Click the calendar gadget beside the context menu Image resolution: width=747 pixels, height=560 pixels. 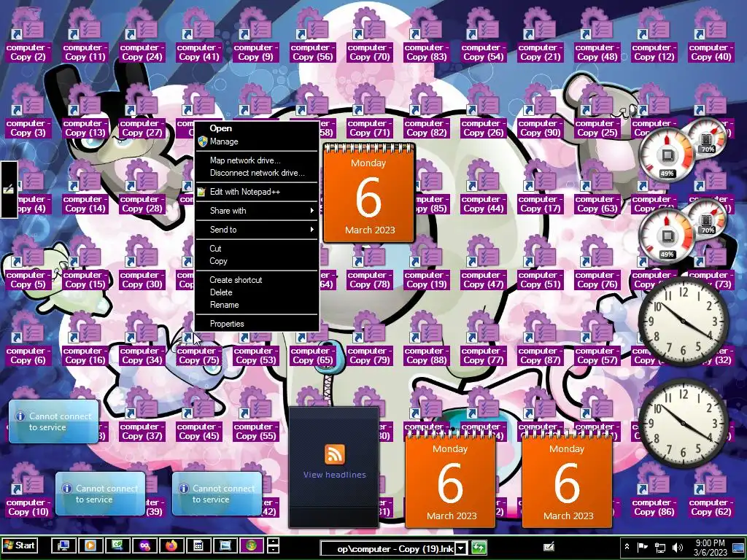[368, 192]
